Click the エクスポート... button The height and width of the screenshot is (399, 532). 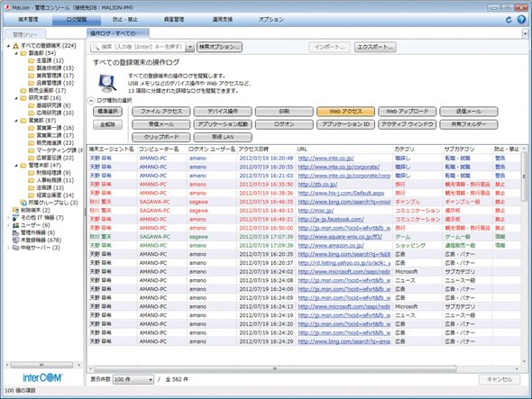[375, 47]
